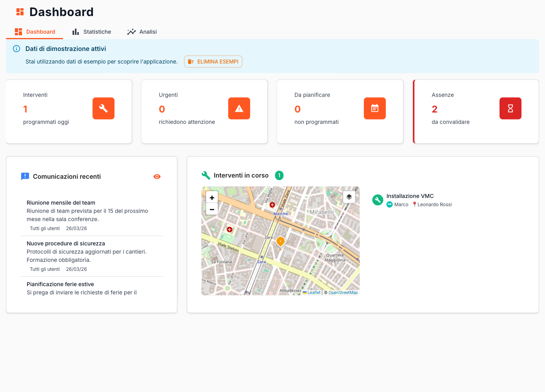Click the green wrench icon beside Installazione VMC
This screenshot has width=545, height=392.
point(378,200)
